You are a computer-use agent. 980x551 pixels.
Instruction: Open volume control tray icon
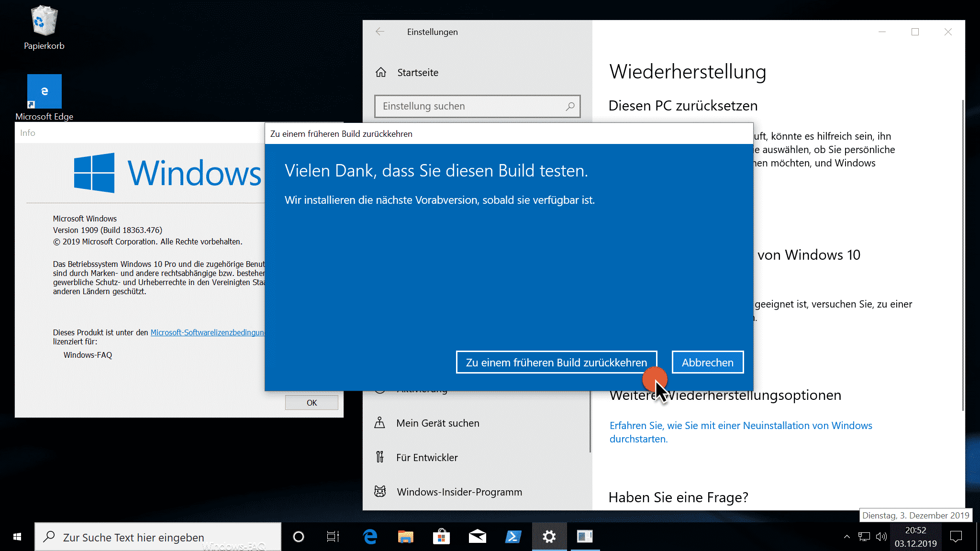881,537
